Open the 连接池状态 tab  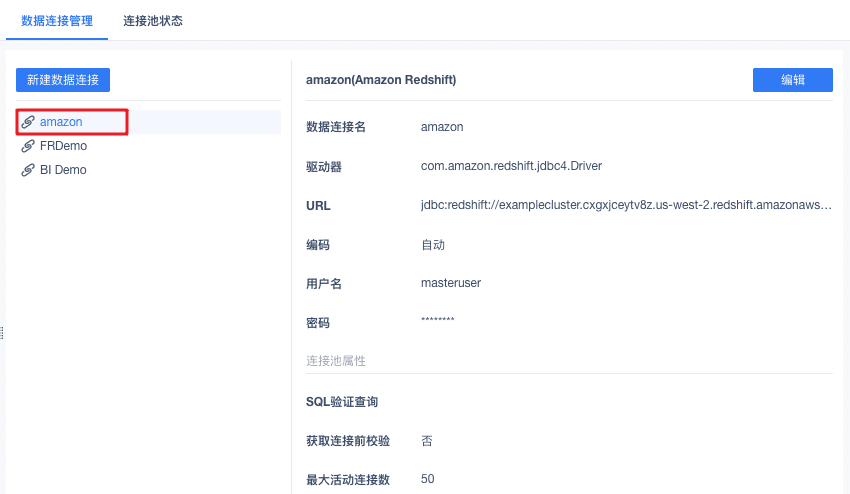153,21
